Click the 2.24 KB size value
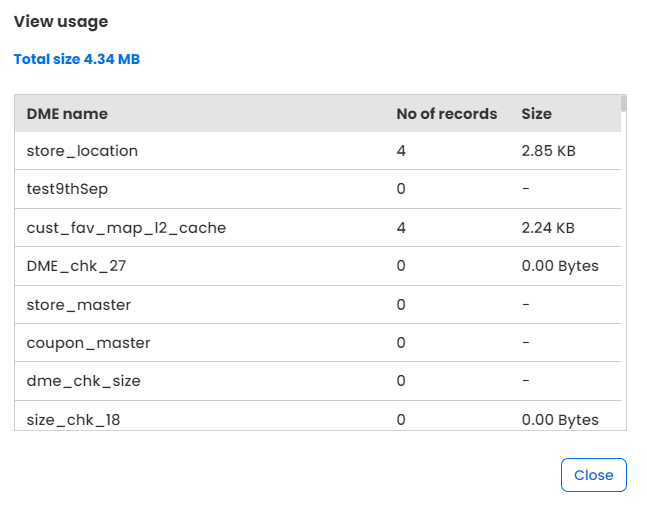Image resolution: width=647 pixels, height=505 pixels. (548, 228)
